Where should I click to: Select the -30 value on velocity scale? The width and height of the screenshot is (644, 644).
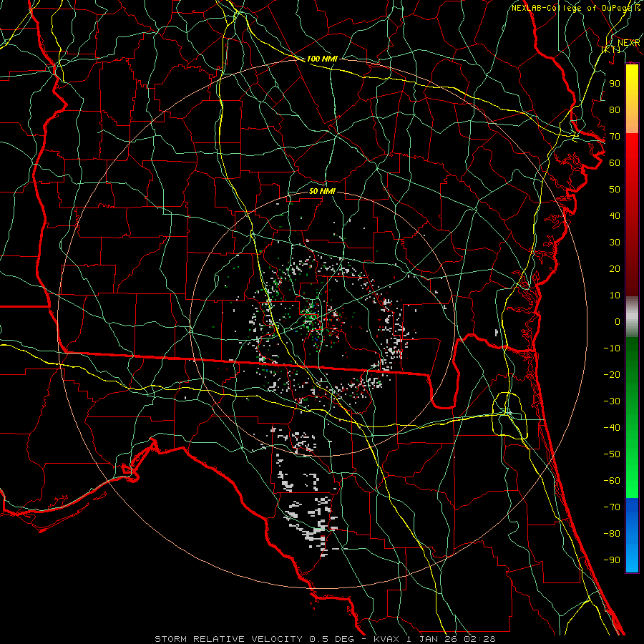tap(612, 401)
